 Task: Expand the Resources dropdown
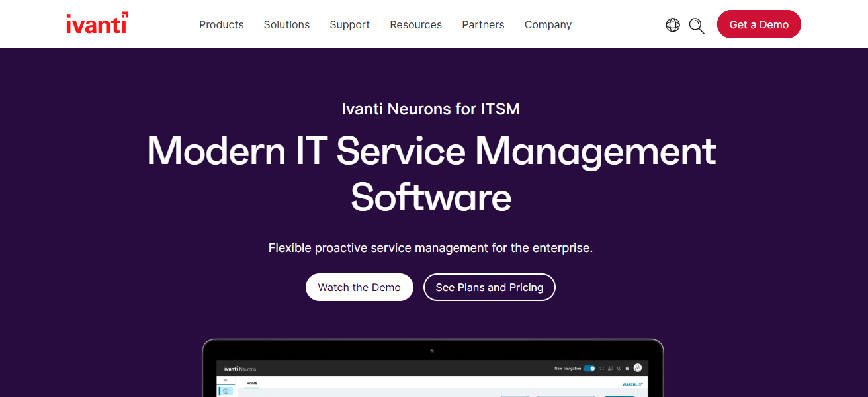pos(415,24)
